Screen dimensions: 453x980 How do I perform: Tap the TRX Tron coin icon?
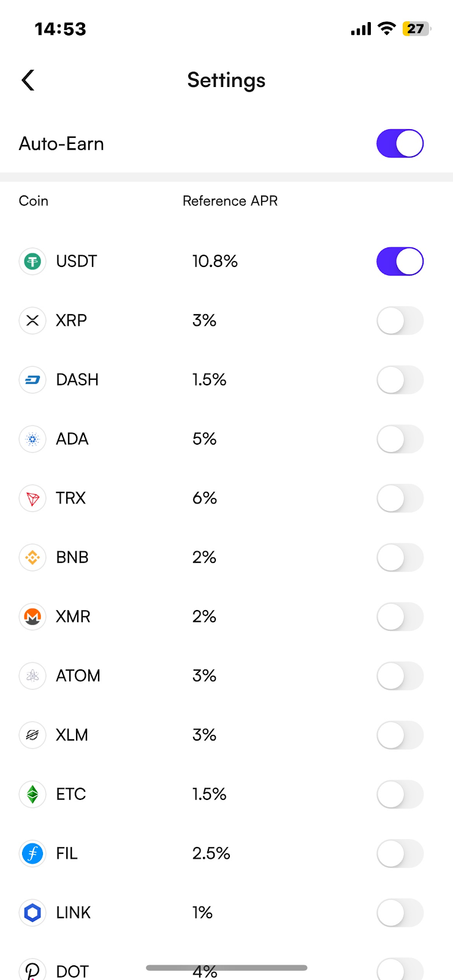click(32, 499)
